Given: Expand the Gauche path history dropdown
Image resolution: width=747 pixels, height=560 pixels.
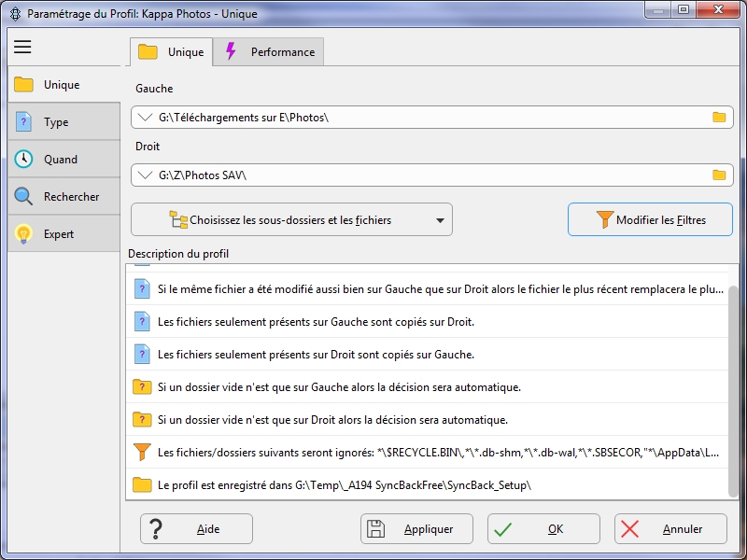Looking at the screenshot, I should pos(145,118).
